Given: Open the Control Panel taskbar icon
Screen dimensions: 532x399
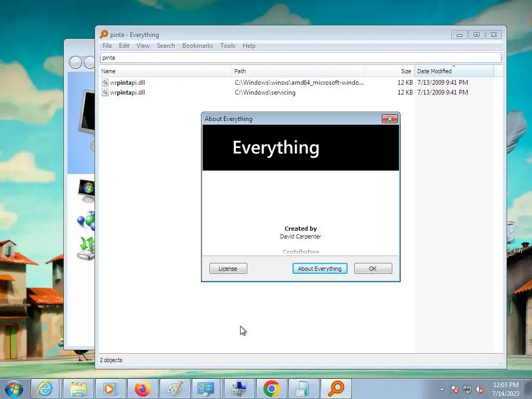Looking at the screenshot, I should click(x=206, y=389).
